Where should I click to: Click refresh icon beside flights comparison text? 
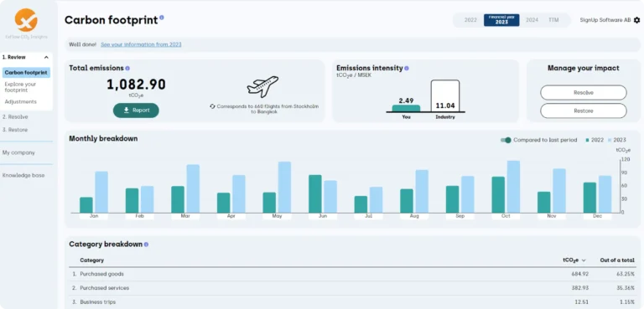(212, 106)
